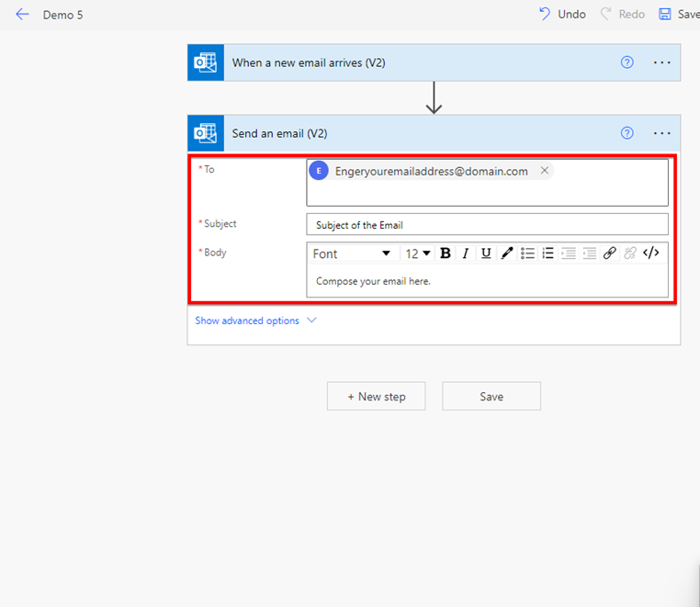Insert a numbered list in body

[x=548, y=253]
